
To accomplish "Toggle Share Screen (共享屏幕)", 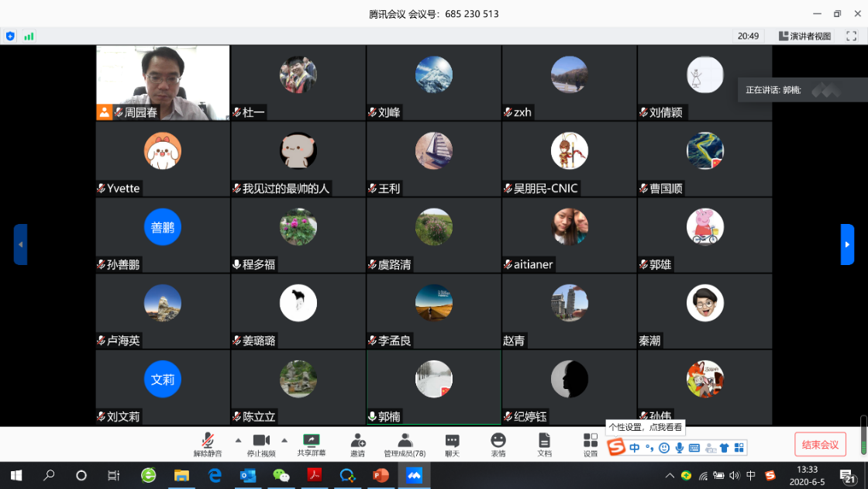I will point(312,444).
